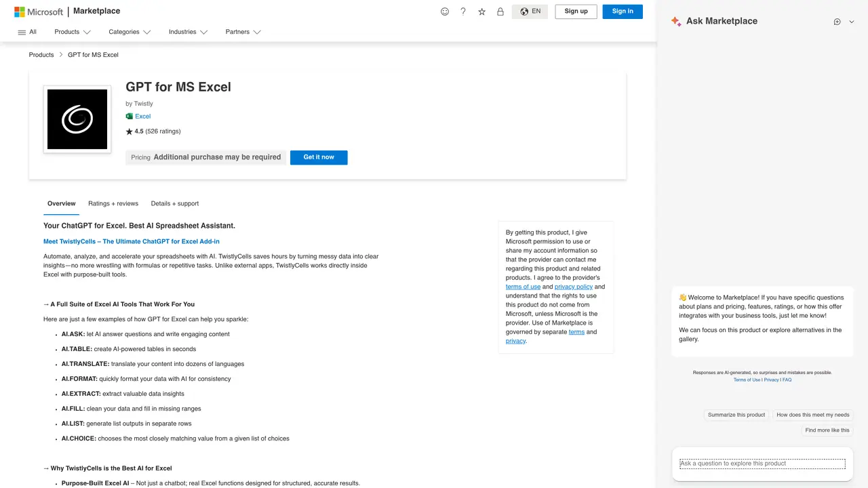The width and height of the screenshot is (868, 488).
Task: Open the 526 ratings text
Action: click(x=163, y=131)
